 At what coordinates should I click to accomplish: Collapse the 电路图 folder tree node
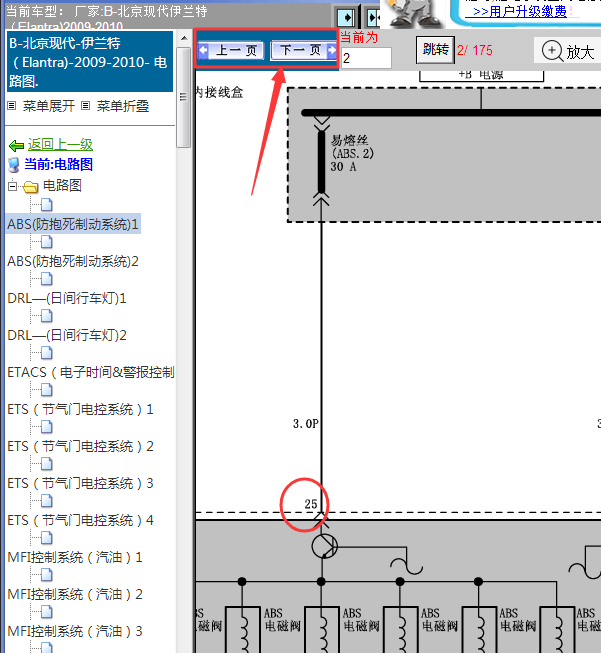12,186
